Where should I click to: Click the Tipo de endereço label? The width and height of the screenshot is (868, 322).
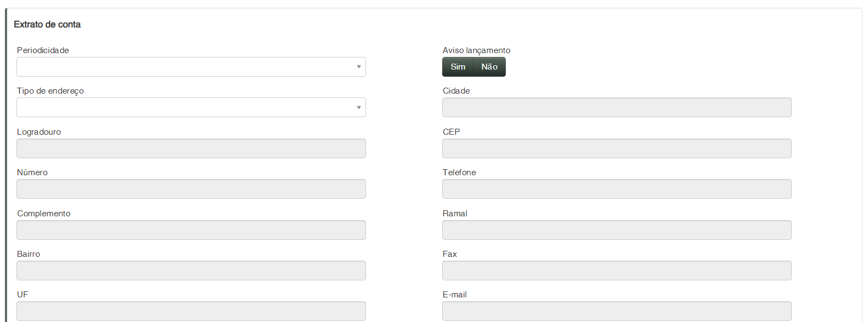pyautogui.click(x=50, y=91)
